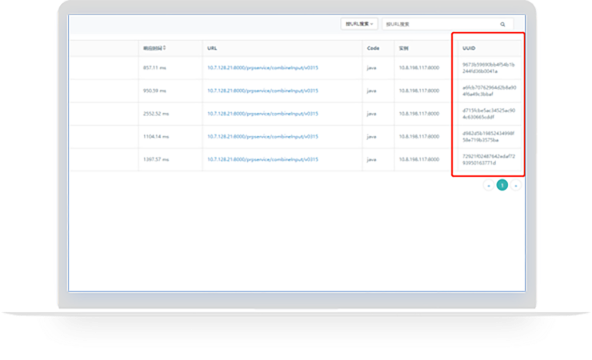Click the Code column header
Image resolution: width=592 pixels, height=360 pixels.
coord(373,48)
